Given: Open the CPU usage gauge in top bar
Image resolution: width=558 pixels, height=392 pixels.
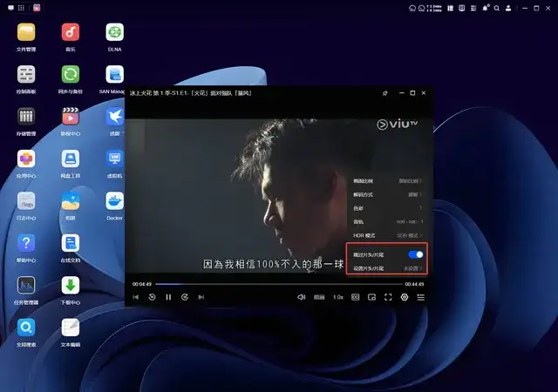Looking at the screenshot, I should click(x=412, y=8).
